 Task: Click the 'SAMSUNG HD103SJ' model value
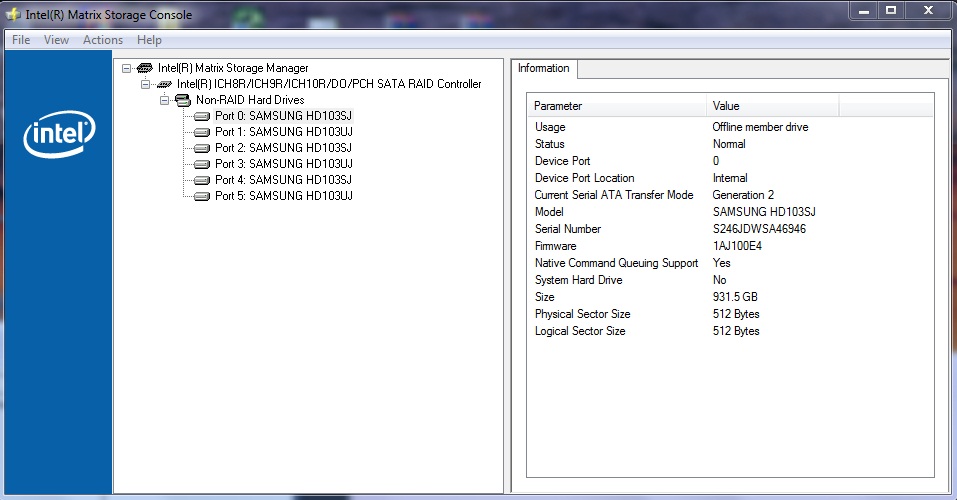pyautogui.click(x=764, y=212)
